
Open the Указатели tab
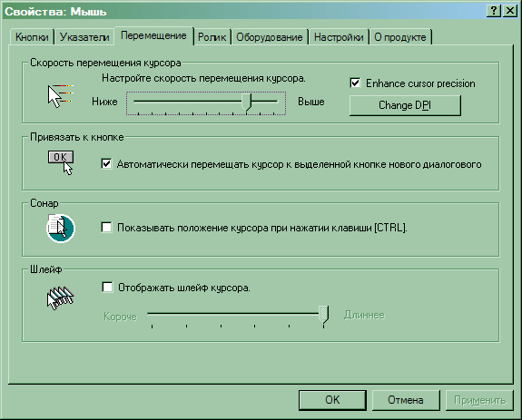pyautogui.click(x=84, y=37)
